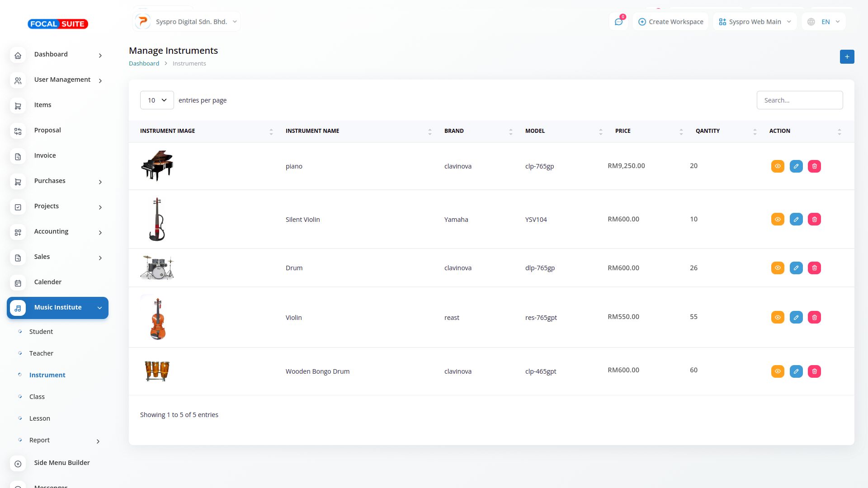
Task: Sort table by Price column header
Action: [x=623, y=131]
